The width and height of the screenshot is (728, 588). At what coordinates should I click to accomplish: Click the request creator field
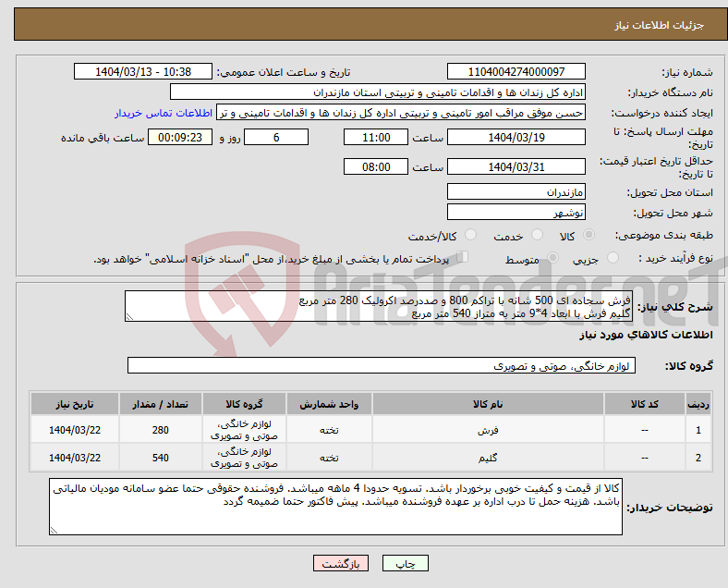pyautogui.click(x=401, y=113)
